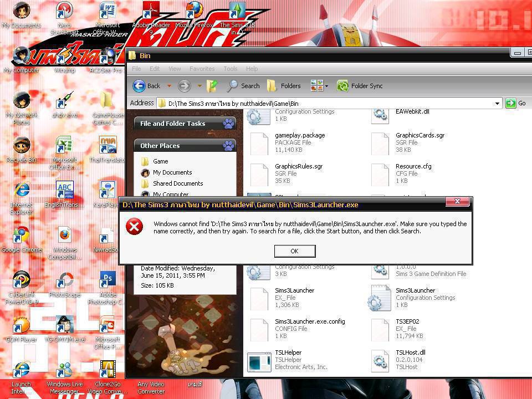Go up one folder level with Up icon
Screen dimensions: 532x399
212,86
